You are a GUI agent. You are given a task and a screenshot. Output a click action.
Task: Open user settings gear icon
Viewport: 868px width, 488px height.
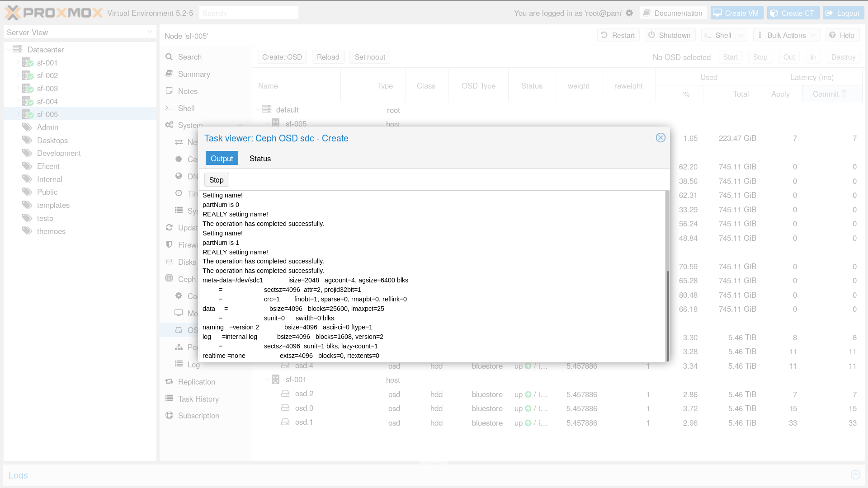click(629, 13)
